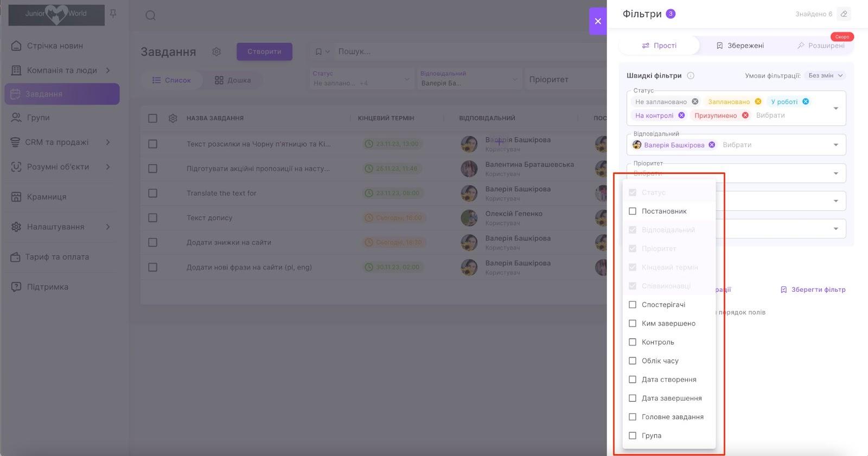
Task: Tick the Дата створення checkbox
Action: 633,380
